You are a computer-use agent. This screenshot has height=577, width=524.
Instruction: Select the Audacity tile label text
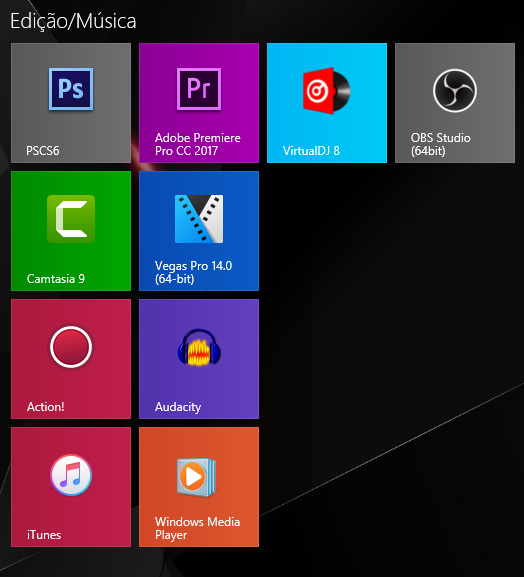178,407
